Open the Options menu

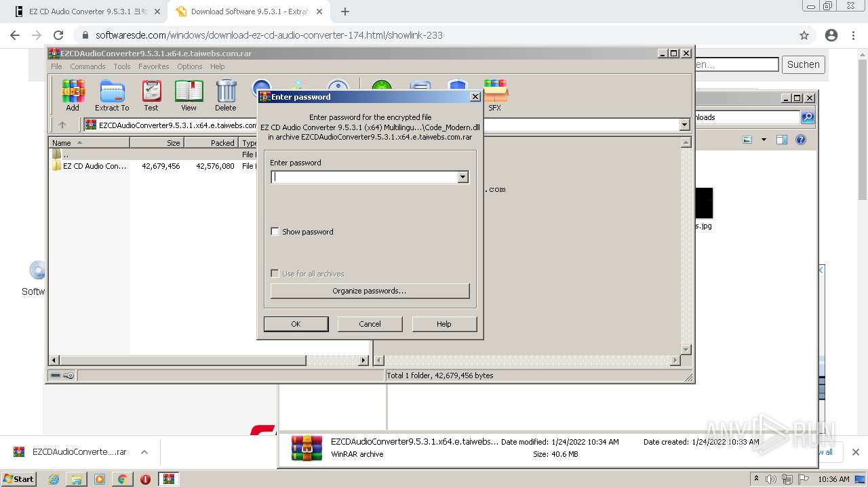coord(190,66)
